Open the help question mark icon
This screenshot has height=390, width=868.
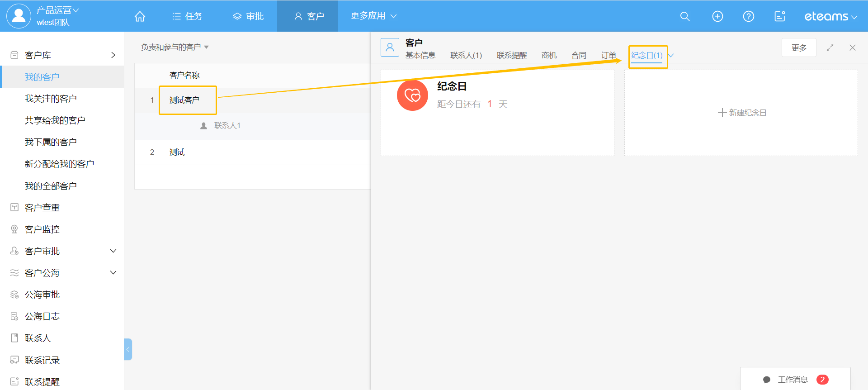click(748, 16)
